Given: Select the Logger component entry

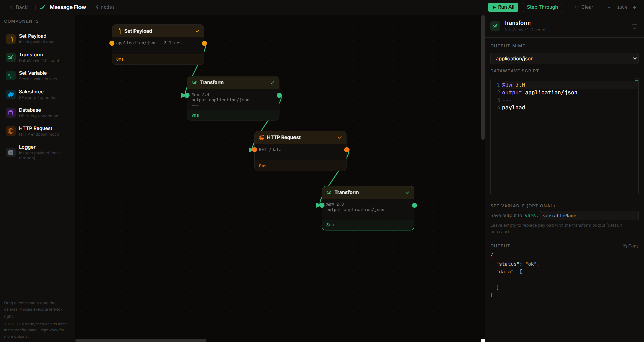Looking at the screenshot, I should click(x=38, y=152).
